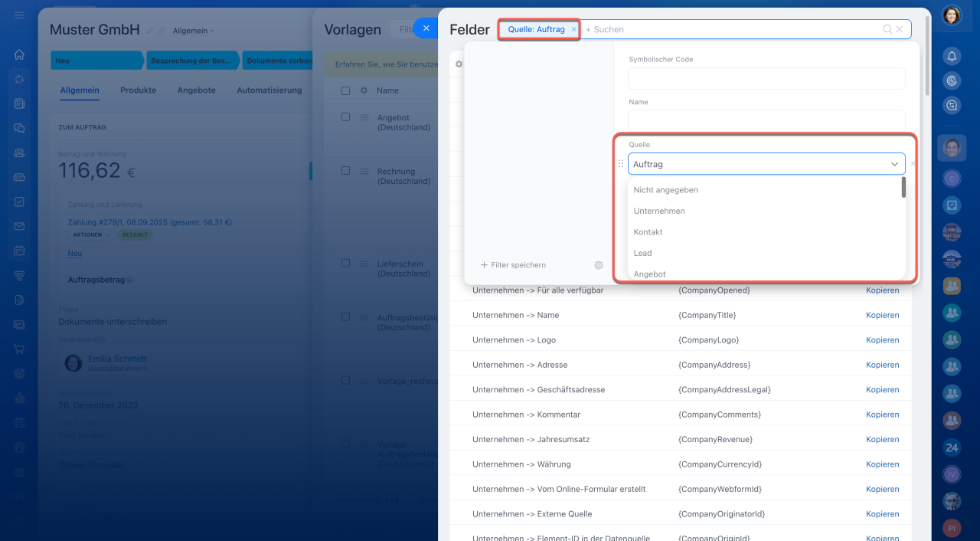The width and height of the screenshot is (980, 541).
Task: Click the '+ Suchen' search field
Action: click(x=731, y=29)
